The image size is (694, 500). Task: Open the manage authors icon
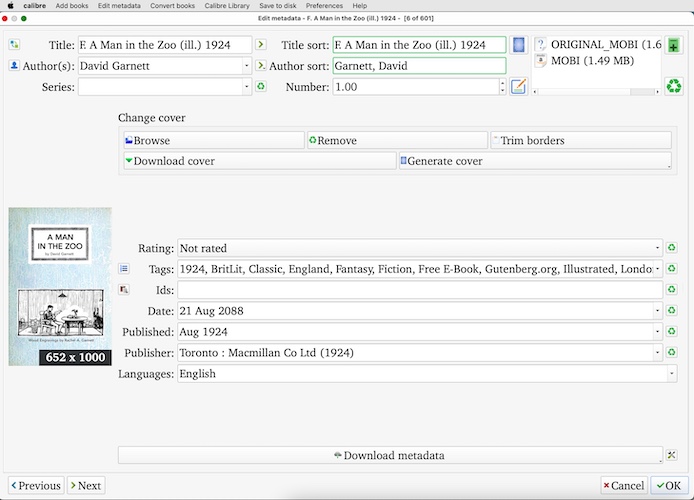coord(14,65)
